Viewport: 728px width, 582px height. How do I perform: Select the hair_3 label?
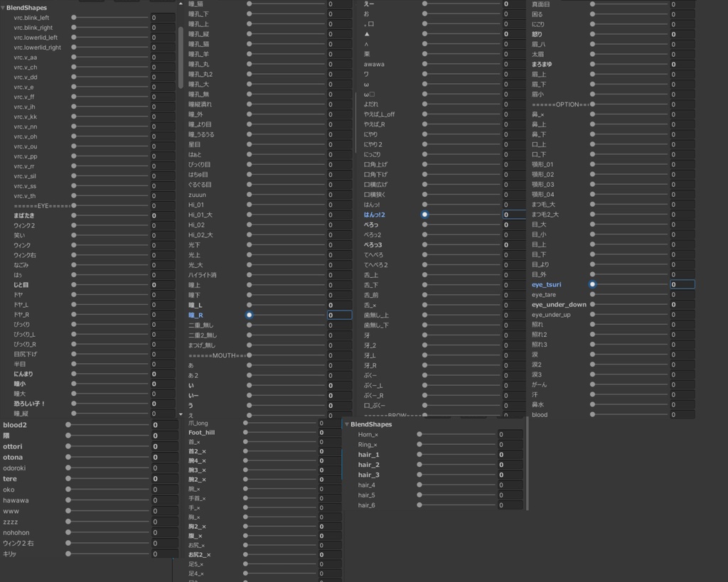pyautogui.click(x=369, y=475)
